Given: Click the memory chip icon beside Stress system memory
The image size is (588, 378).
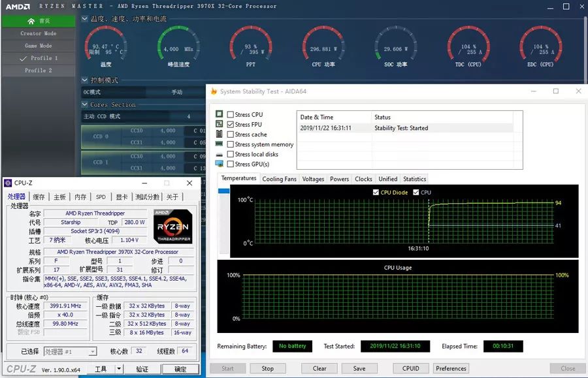Looking at the screenshot, I should pos(220,144).
